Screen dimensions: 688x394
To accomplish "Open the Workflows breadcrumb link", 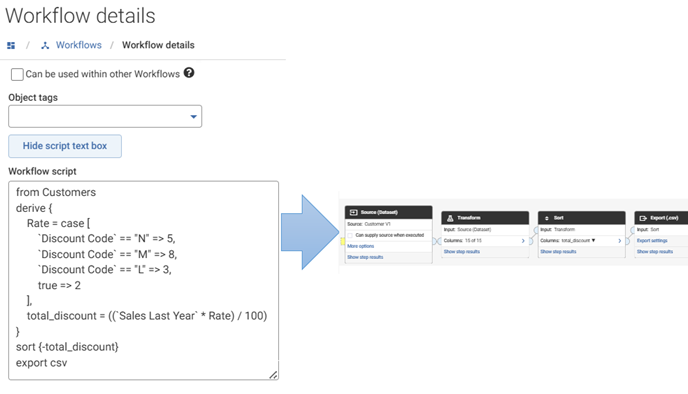I will tap(79, 45).
